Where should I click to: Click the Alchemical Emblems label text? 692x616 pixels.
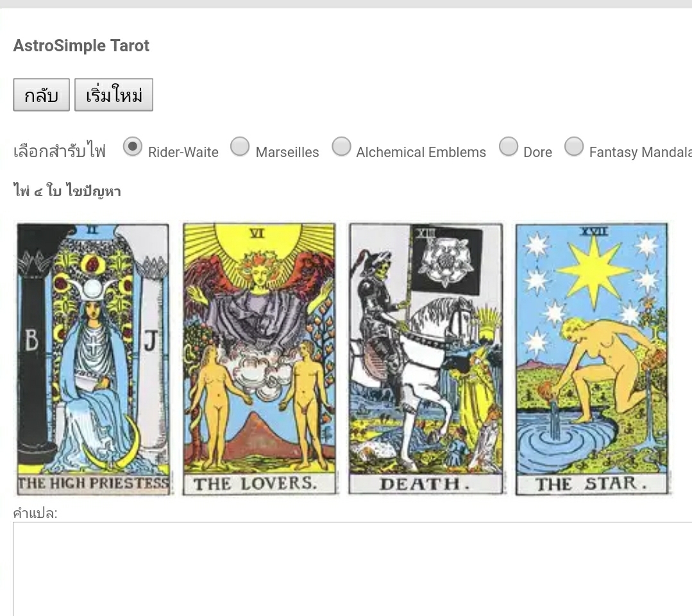[421, 152]
